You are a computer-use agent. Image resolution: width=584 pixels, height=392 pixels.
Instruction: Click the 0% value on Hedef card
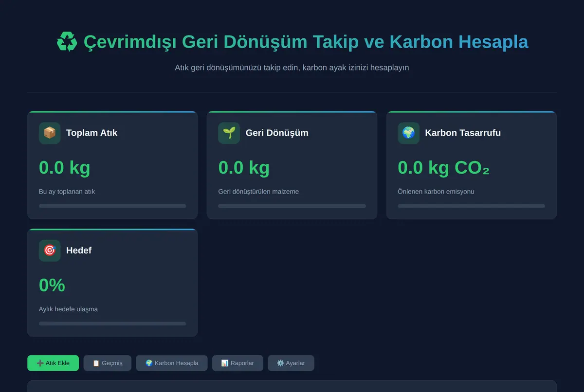click(x=52, y=285)
